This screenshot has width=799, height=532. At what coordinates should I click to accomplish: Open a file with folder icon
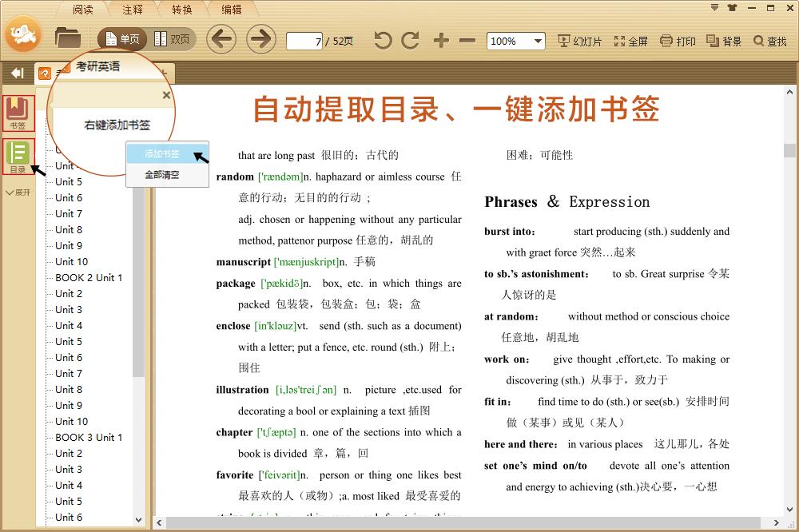pos(68,38)
